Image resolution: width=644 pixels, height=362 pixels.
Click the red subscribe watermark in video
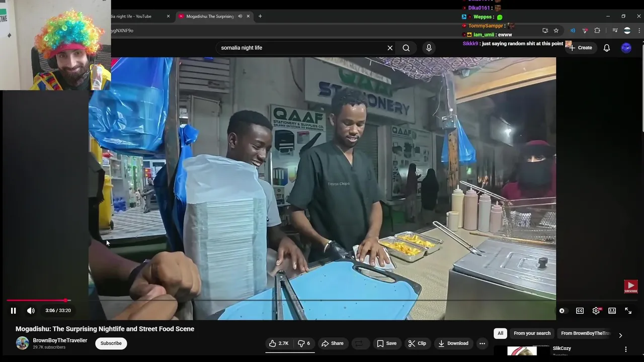[631, 287]
